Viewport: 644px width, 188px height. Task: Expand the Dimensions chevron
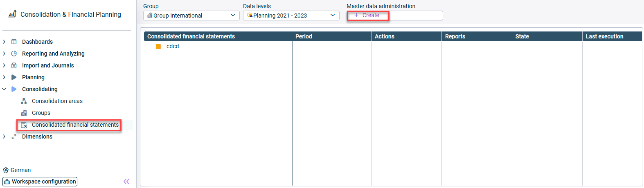pyautogui.click(x=4, y=137)
